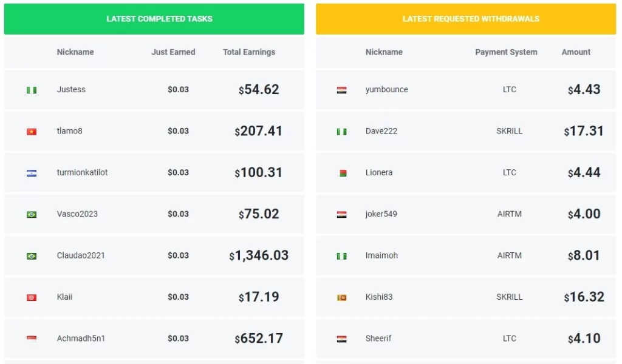Click the Brazil flag next to Vasco2023

click(x=32, y=215)
